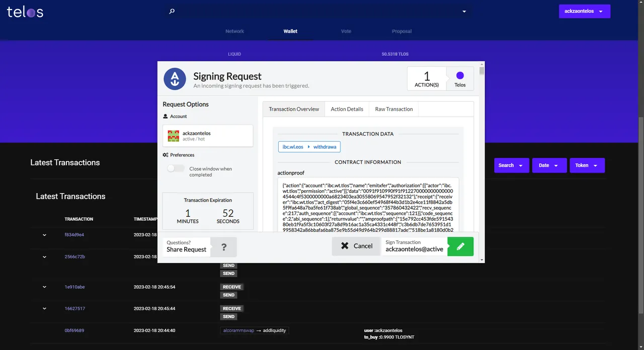Click the Transaction Expiration countdown
Screen dimensions: 644x350
click(x=208, y=212)
